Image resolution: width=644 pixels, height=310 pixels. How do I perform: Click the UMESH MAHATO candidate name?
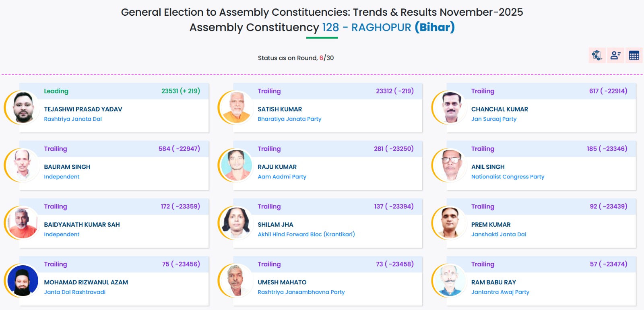click(282, 283)
